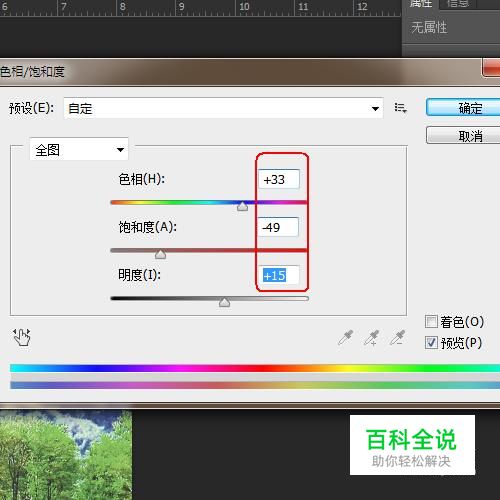
Task: Click the 确定 OK button
Action: click(463, 108)
